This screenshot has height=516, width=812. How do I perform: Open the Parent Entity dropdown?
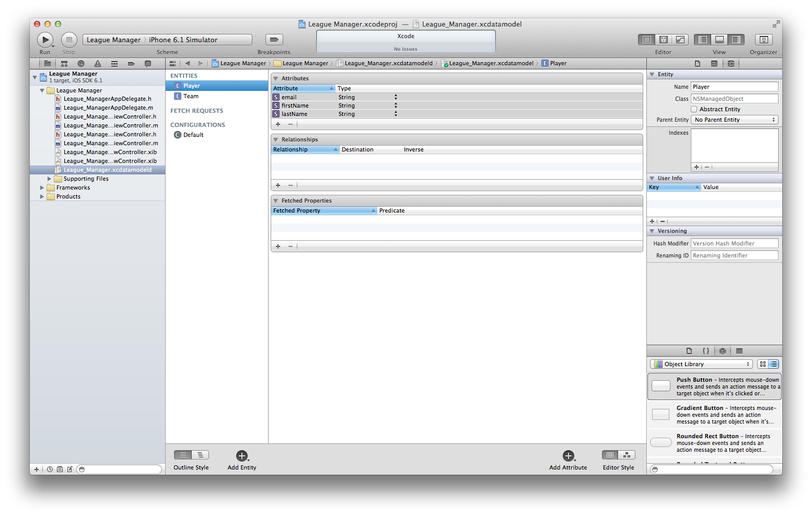point(735,120)
